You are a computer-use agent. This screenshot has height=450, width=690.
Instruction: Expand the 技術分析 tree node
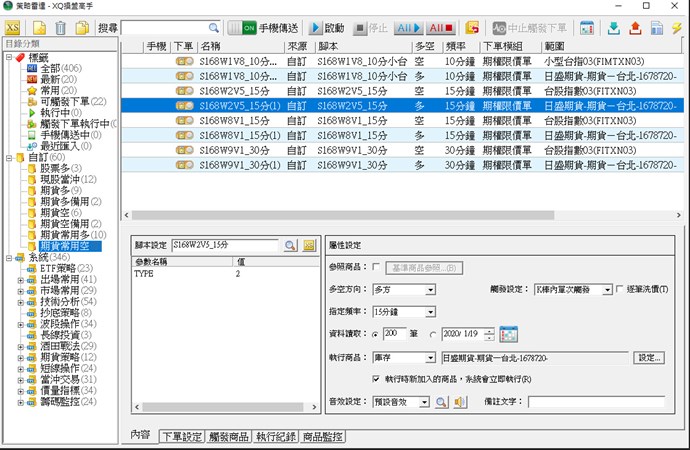coord(21,301)
